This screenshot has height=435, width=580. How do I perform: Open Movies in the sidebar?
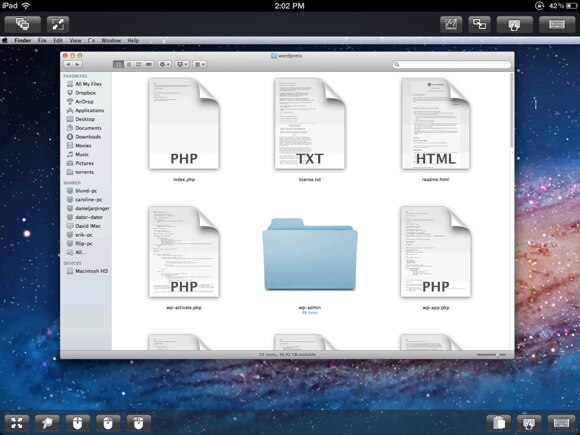tap(83, 146)
